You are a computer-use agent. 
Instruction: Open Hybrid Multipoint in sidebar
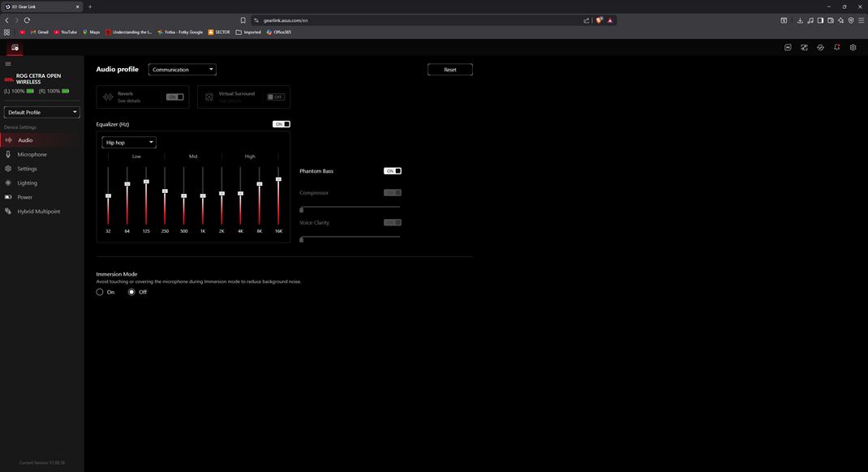[x=42, y=212]
